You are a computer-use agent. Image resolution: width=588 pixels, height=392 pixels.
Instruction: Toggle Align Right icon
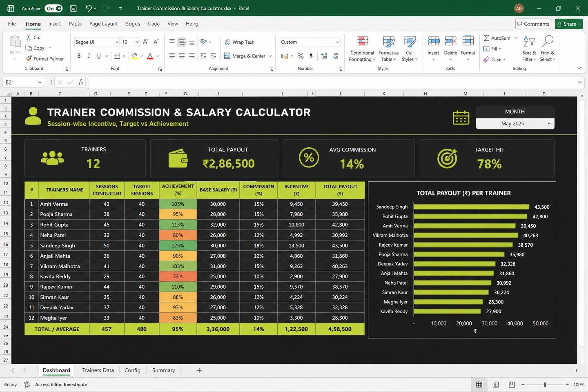pyautogui.click(x=192, y=56)
